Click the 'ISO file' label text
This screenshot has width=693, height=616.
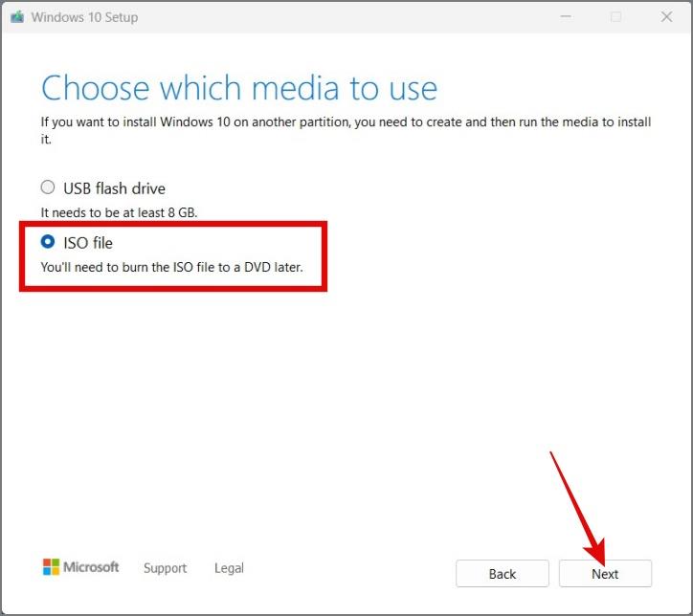(x=88, y=243)
